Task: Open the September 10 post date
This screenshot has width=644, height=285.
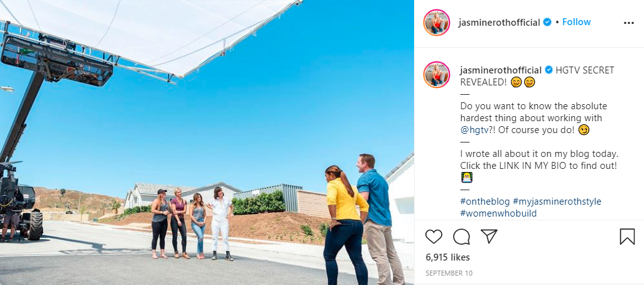Action: (x=449, y=273)
